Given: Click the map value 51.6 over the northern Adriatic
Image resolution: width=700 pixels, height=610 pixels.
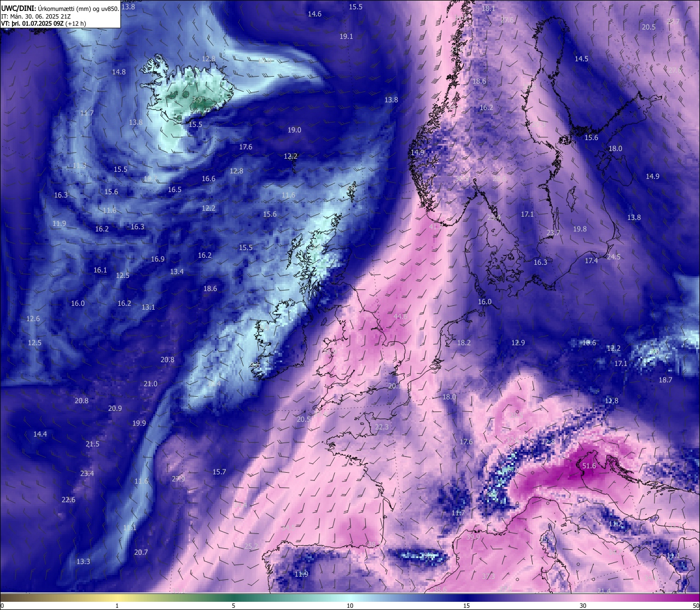Looking at the screenshot, I should 589,466.
